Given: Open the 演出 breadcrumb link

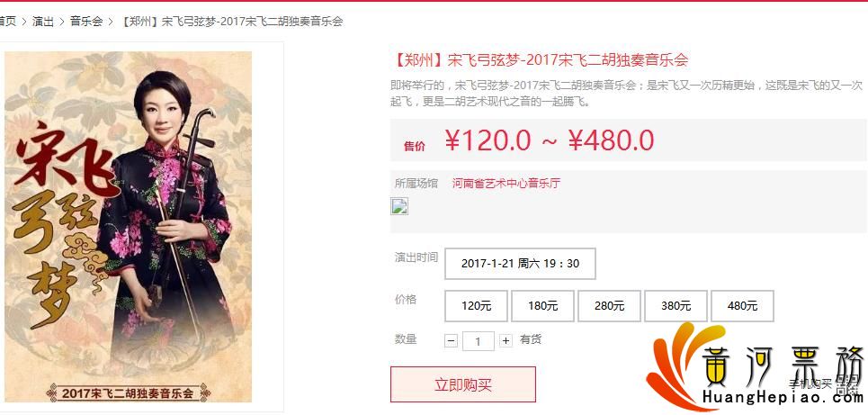Looking at the screenshot, I should pyautogui.click(x=43, y=22).
